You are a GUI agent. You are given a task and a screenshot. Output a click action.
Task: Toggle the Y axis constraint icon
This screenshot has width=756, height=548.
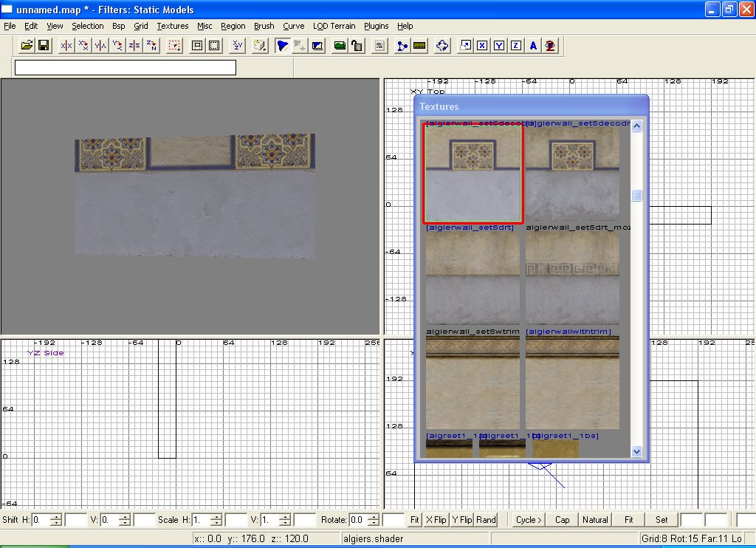click(x=499, y=46)
